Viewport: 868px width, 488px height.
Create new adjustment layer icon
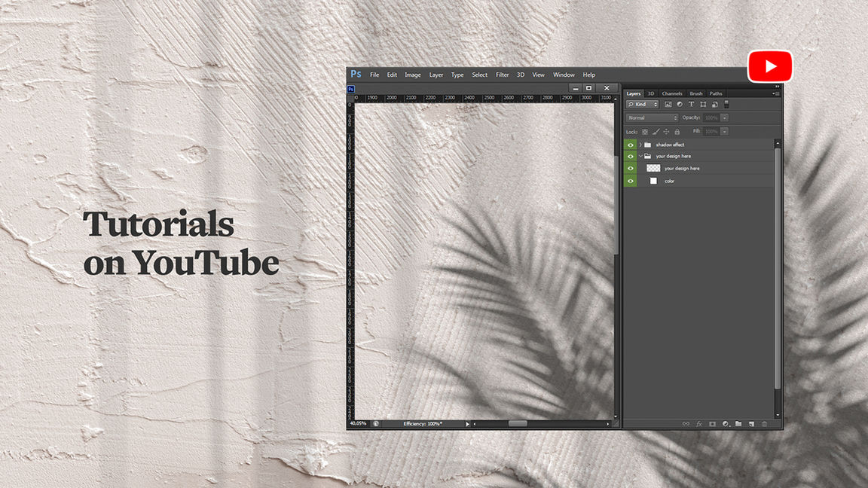click(x=725, y=424)
